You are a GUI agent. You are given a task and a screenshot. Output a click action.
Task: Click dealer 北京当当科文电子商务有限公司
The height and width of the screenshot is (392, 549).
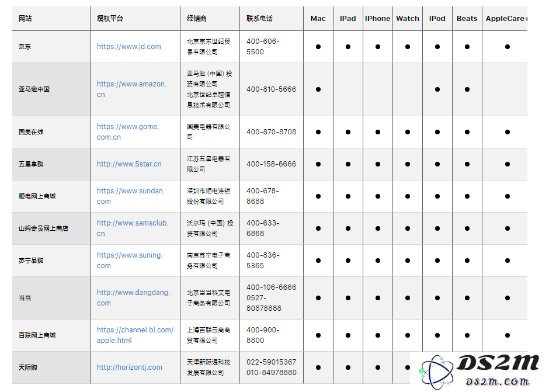[209, 298]
